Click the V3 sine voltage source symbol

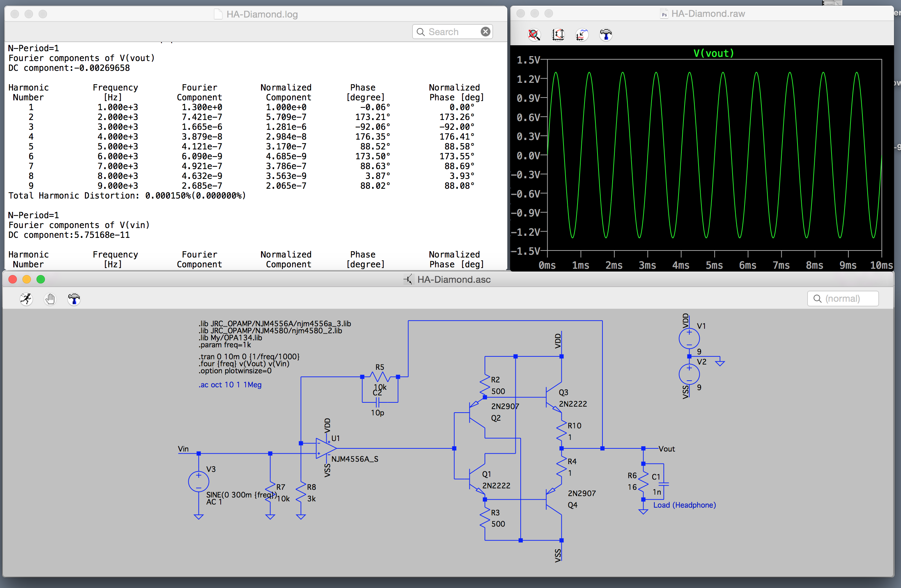(x=198, y=481)
